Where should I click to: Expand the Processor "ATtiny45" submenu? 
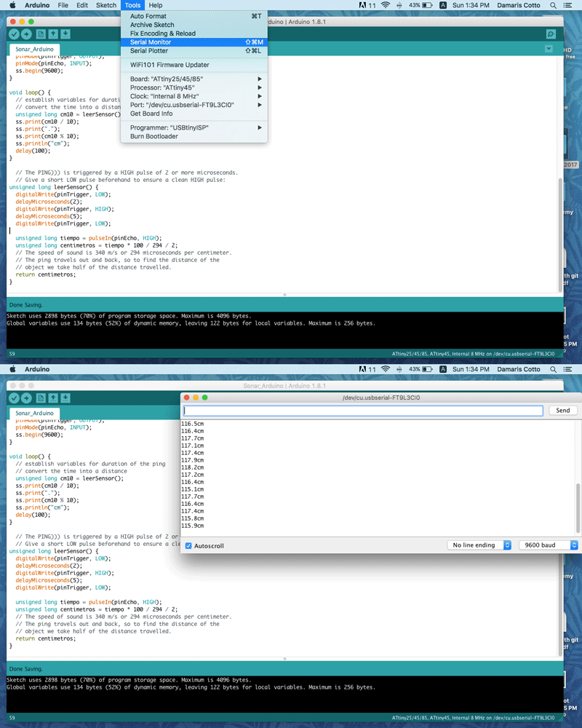click(194, 87)
